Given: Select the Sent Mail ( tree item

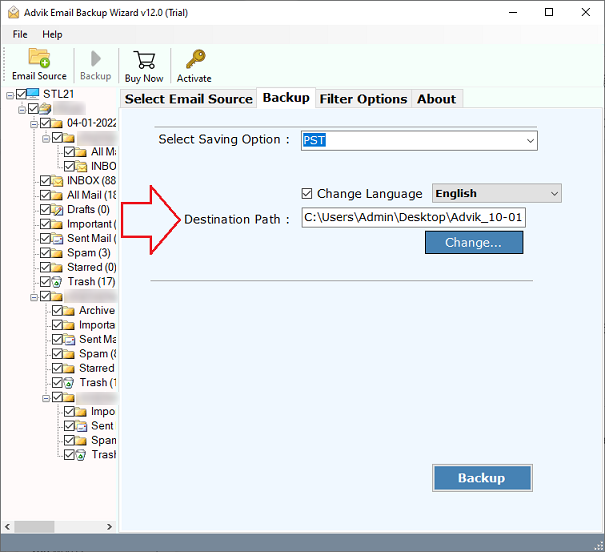Looking at the screenshot, I should point(91,238).
